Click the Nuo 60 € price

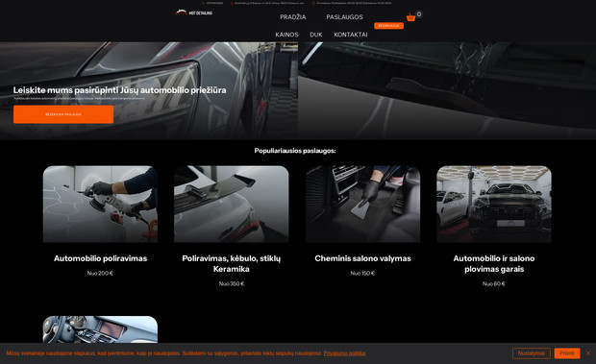point(494,283)
